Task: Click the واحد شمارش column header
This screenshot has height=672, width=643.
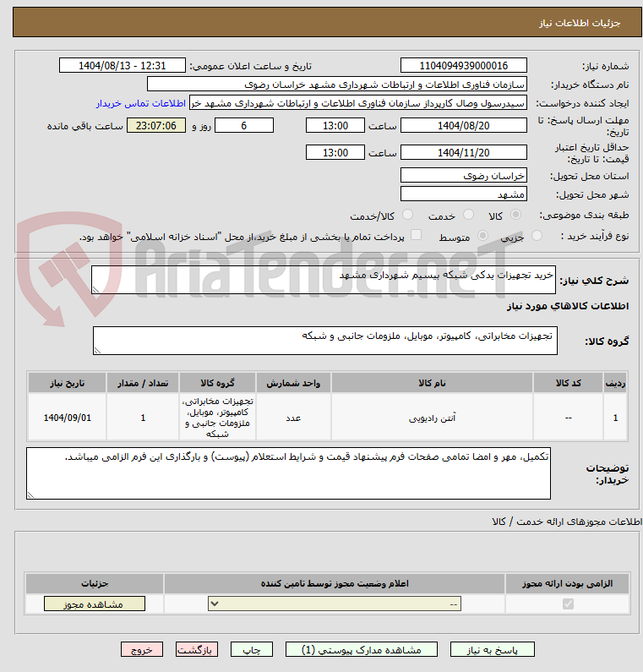Action: (x=293, y=383)
